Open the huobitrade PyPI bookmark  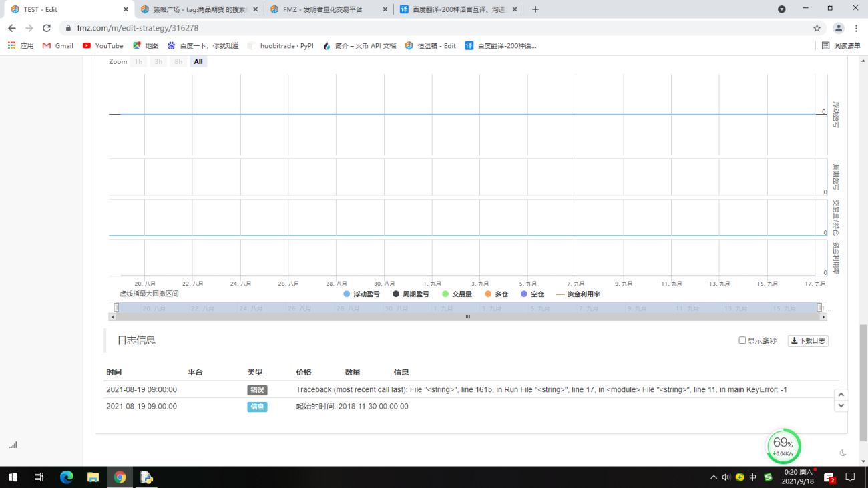(280, 45)
